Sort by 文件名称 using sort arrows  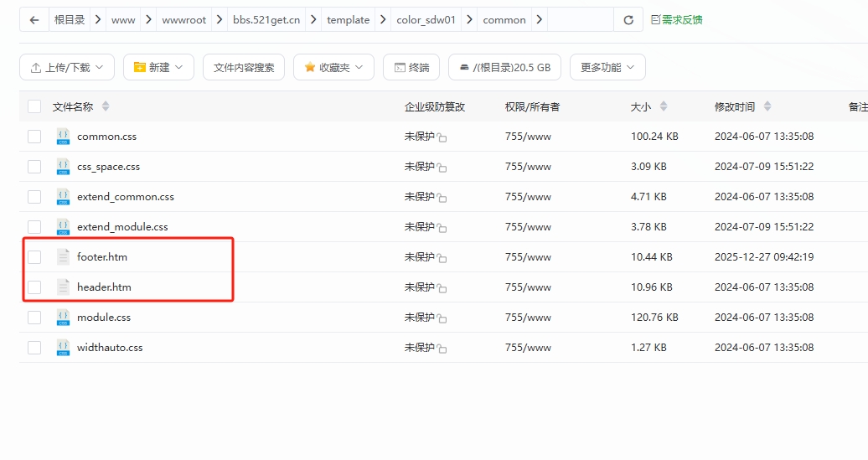coord(106,106)
